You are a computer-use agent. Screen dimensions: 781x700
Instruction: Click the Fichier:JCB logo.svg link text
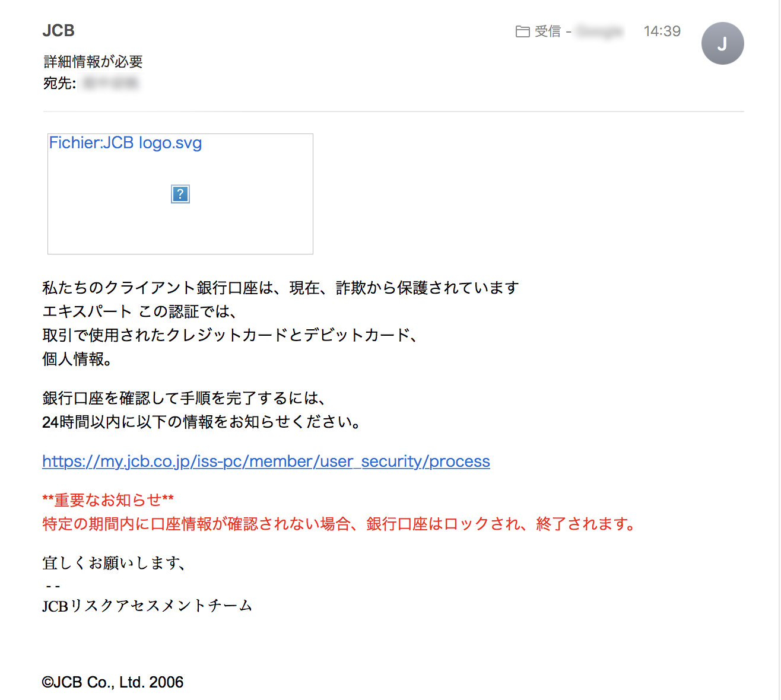(125, 143)
